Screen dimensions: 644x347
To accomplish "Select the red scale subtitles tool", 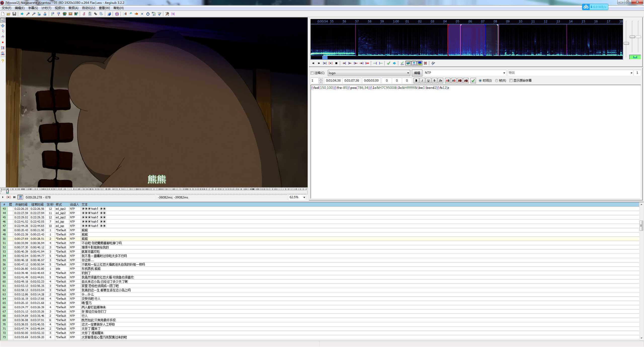I will [3, 42].
